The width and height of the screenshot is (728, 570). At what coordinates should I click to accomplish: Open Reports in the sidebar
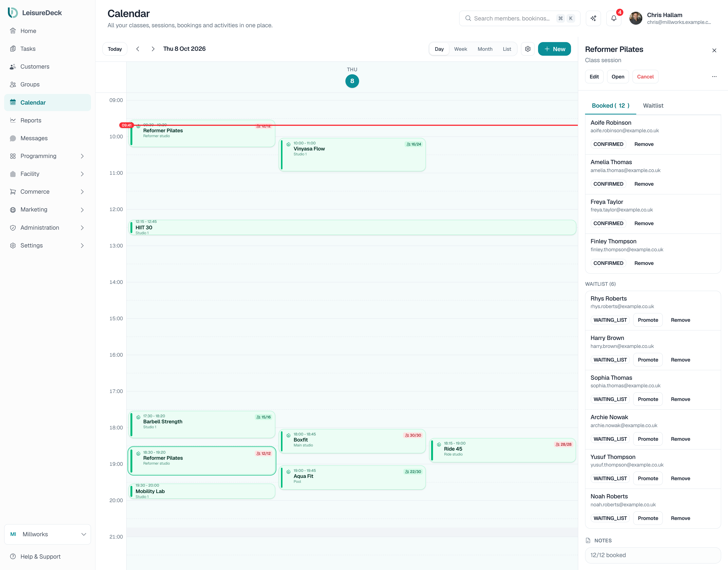47,121
